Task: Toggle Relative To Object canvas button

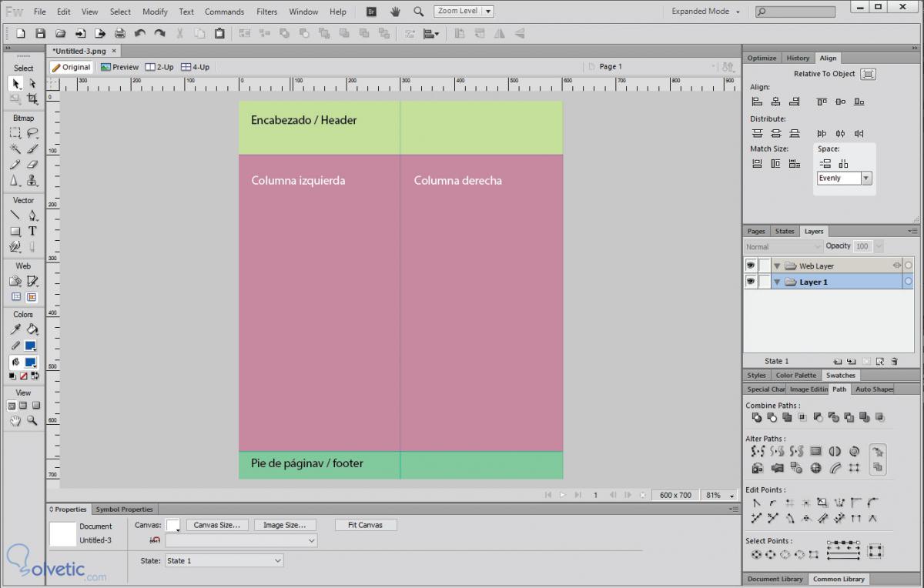Action: coord(868,74)
